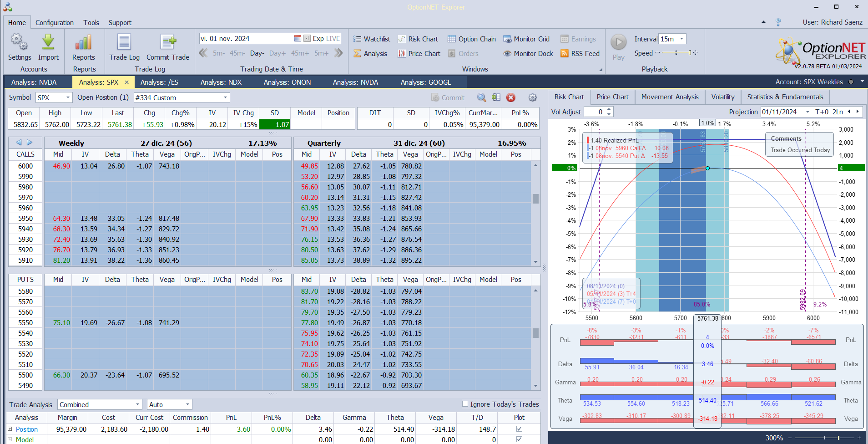Open the Account SPX Weeklies dropdown arrow
Screen dimensions: 868x444
(x=862, y=82)
